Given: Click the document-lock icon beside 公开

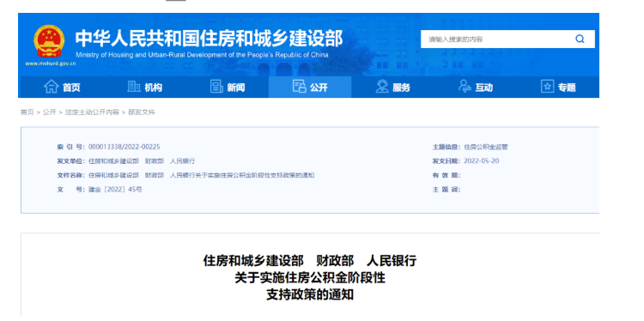Looking at the screenshot, I should click(x=299, y=87).
